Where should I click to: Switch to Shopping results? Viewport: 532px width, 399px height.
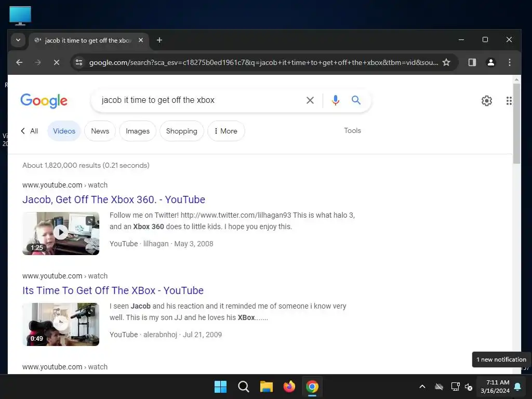pyautogui.click(x=181, y=131)
